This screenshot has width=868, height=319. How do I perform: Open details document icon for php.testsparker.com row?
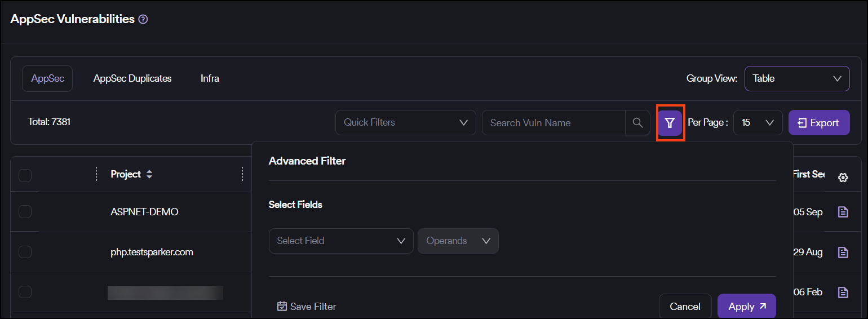(x=843, y=252)
